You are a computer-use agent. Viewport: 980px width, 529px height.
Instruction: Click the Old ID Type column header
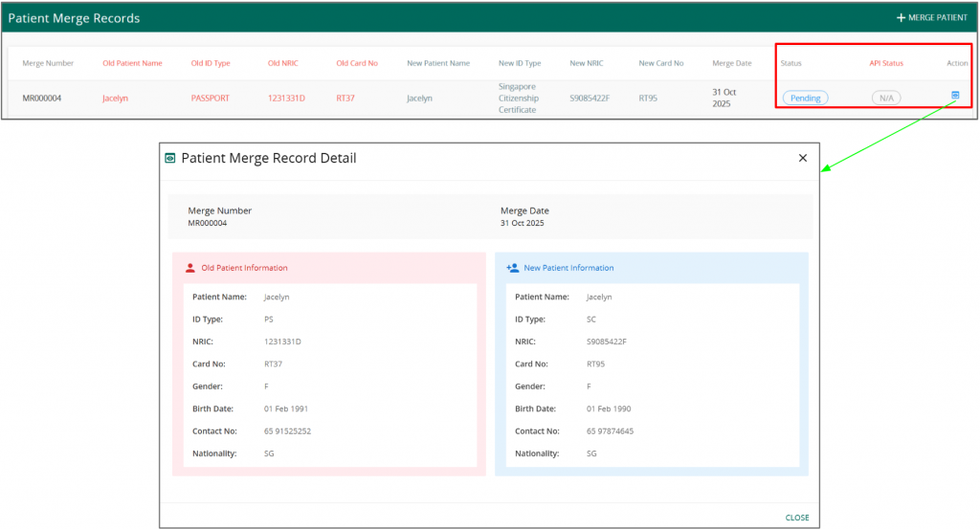click(x=211, y=63)
